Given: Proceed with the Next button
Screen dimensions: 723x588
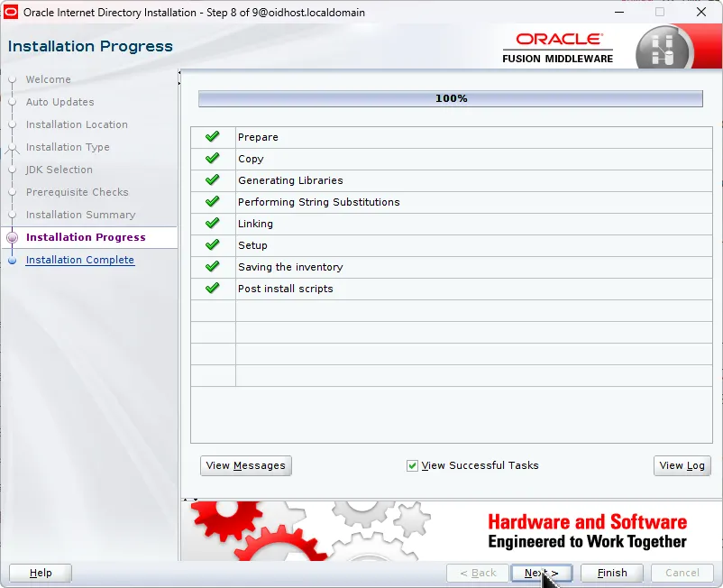Looking at the screenshot, I should 542,573.
